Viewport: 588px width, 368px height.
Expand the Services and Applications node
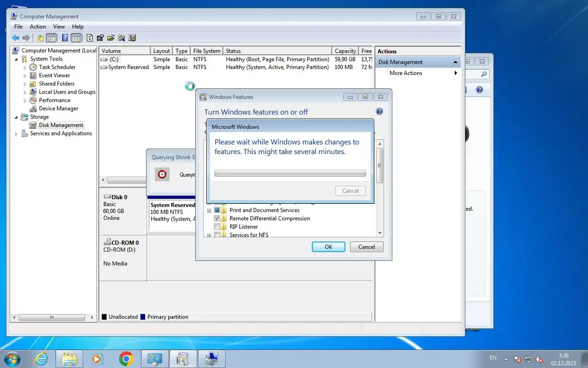pyautogui.click(x=17, y=134)
